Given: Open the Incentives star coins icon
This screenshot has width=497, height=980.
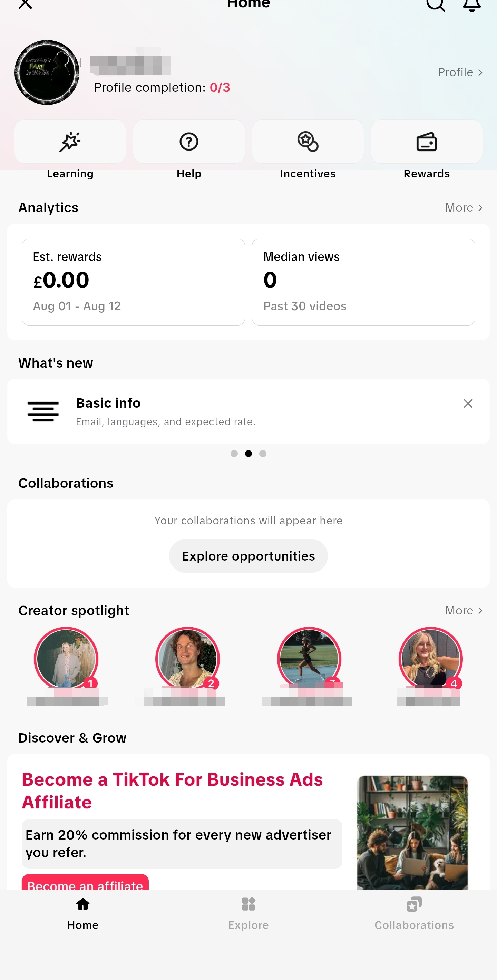Looking at the screenshot, I should pyautogui.click(x=308, y=142).
